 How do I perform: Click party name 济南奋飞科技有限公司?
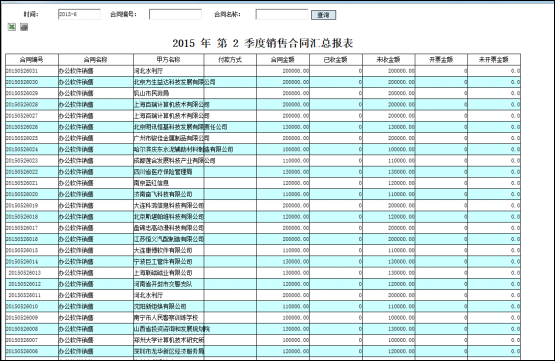click(x=163, y=194)
